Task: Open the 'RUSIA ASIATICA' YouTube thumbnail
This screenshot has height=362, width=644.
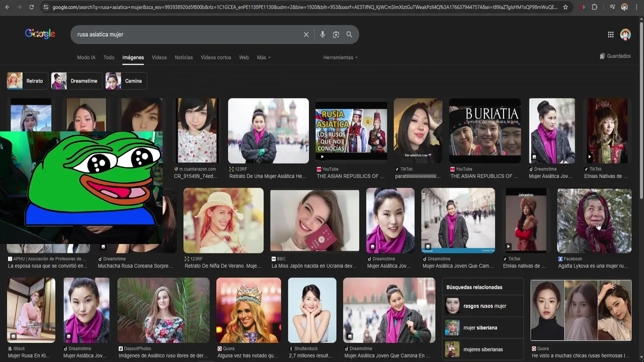Action: pos(351,131)
